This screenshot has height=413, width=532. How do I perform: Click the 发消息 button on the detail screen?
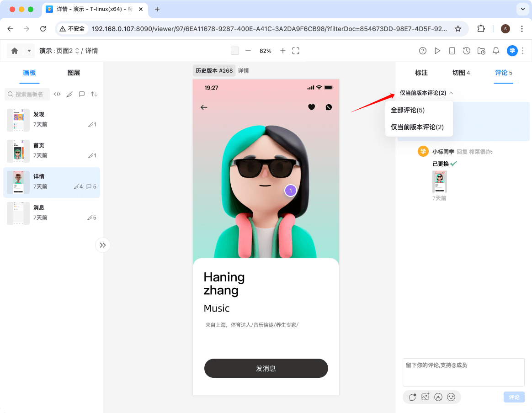pos(266,368)
